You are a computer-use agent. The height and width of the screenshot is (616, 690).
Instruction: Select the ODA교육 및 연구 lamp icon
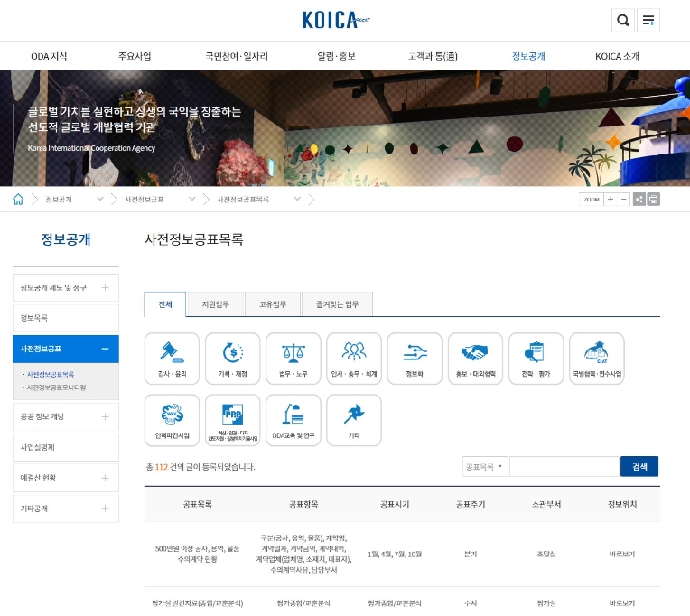(293, 420)
